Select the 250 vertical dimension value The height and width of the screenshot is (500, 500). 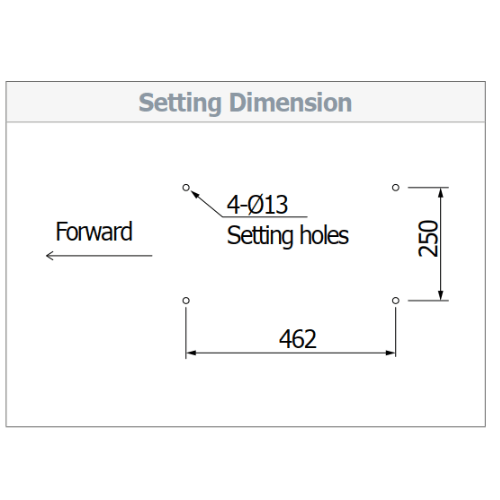tap(428, 238)
